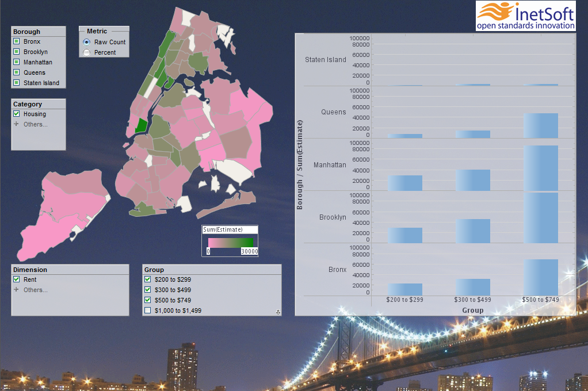588x391 pixels.
Task: Toggle the Housing category checkbox
Action: coord(17,114)
